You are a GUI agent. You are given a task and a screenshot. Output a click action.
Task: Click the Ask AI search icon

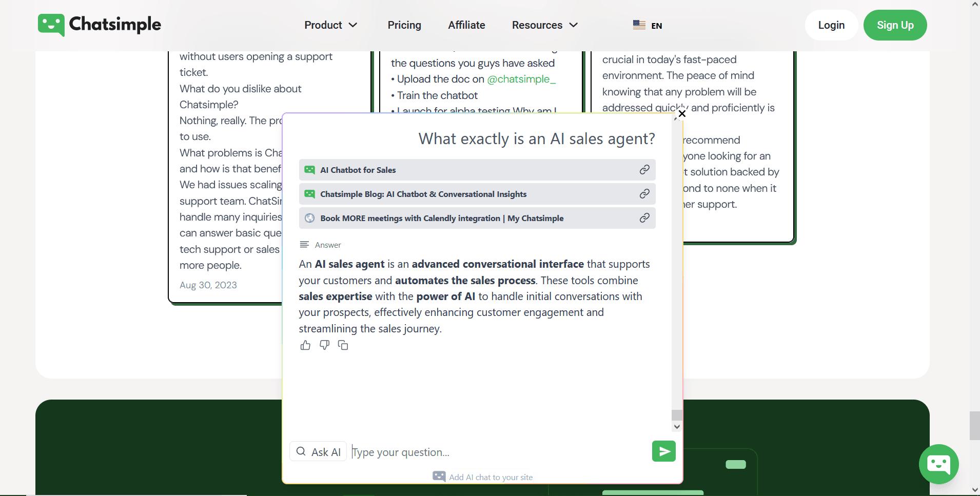tap(302, 451)
